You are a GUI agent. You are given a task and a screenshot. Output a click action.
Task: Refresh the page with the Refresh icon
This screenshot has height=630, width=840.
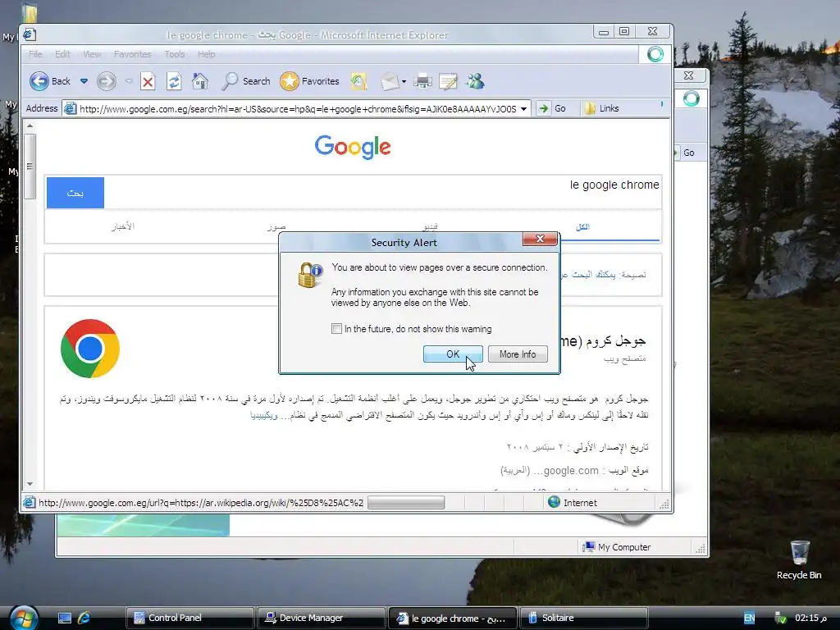174,81
